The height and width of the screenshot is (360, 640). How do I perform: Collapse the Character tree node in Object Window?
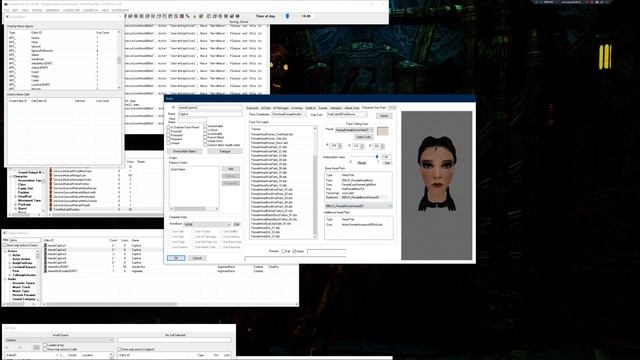[x=11, y=176]
